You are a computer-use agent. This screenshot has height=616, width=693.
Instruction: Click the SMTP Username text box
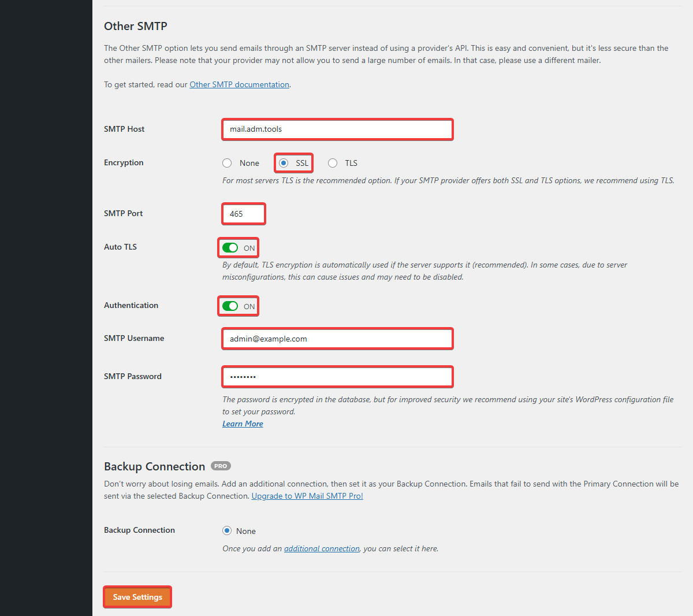point(337,339)
